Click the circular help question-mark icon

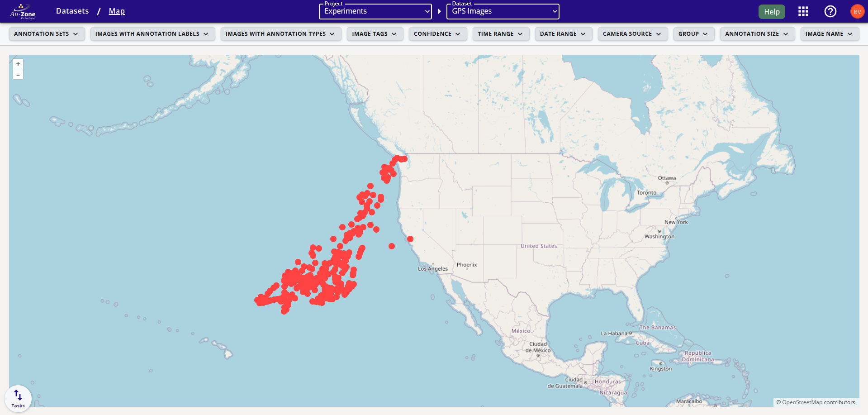coord(830,11)
